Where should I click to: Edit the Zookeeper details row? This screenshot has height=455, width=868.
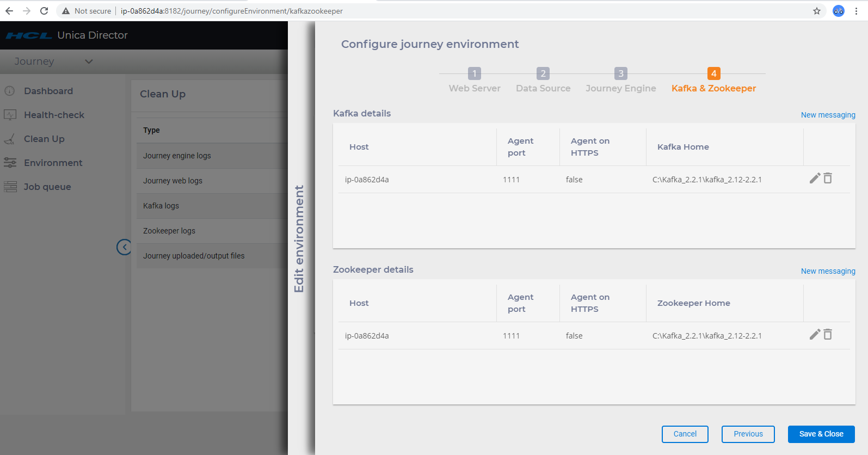814,335
